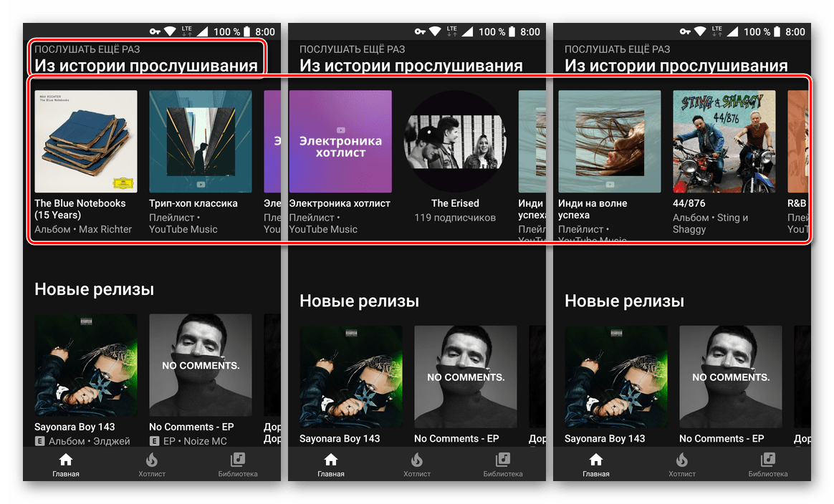This screenshot has height=504, width=834.
Task: Tap LTE indicator in left phone status bar
Action: click(187, 31)
